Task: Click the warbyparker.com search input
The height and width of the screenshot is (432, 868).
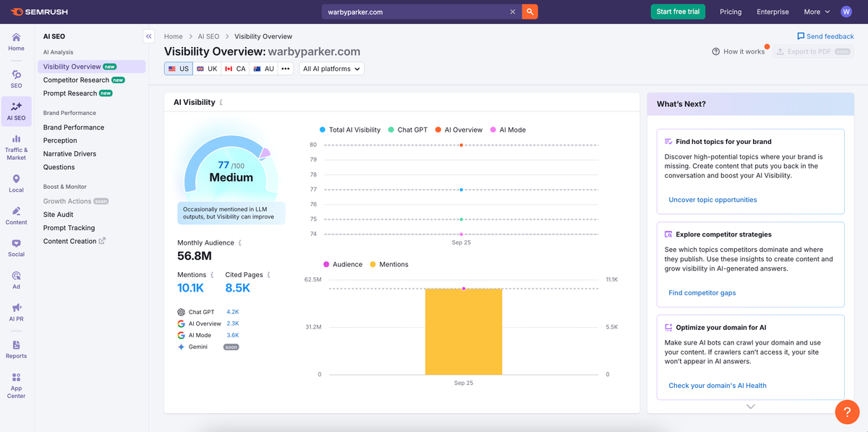Action: 414,12
